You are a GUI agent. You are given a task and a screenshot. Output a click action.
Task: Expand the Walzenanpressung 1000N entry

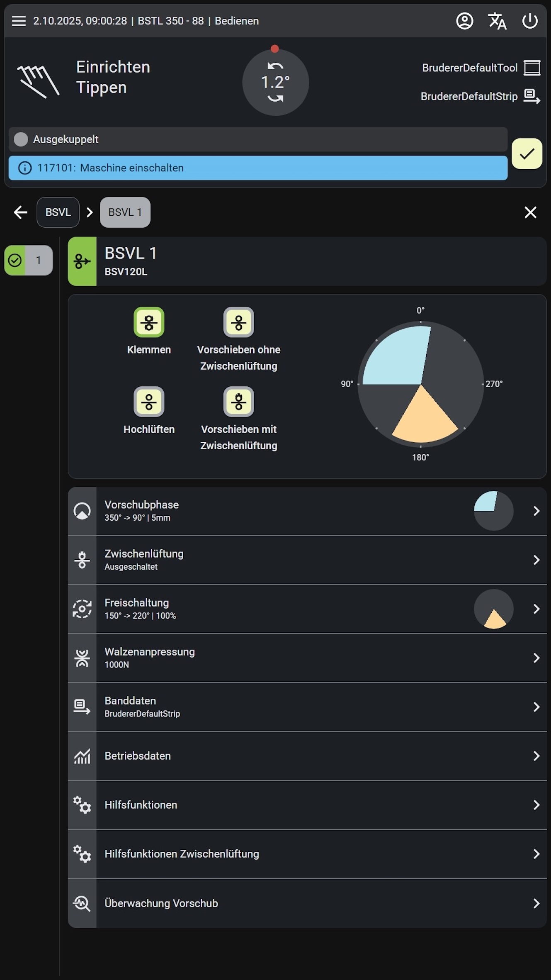[x=307, y=658]
